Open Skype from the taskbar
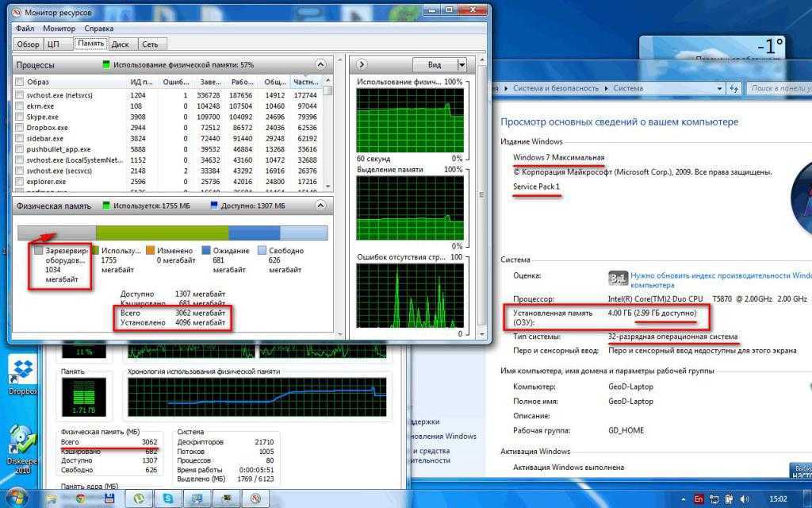Screen dimensions: 812x508 tap(168, 498)
